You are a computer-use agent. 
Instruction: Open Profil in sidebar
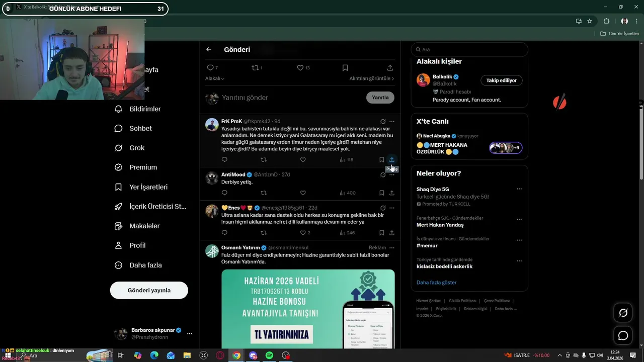pos(130,245)
